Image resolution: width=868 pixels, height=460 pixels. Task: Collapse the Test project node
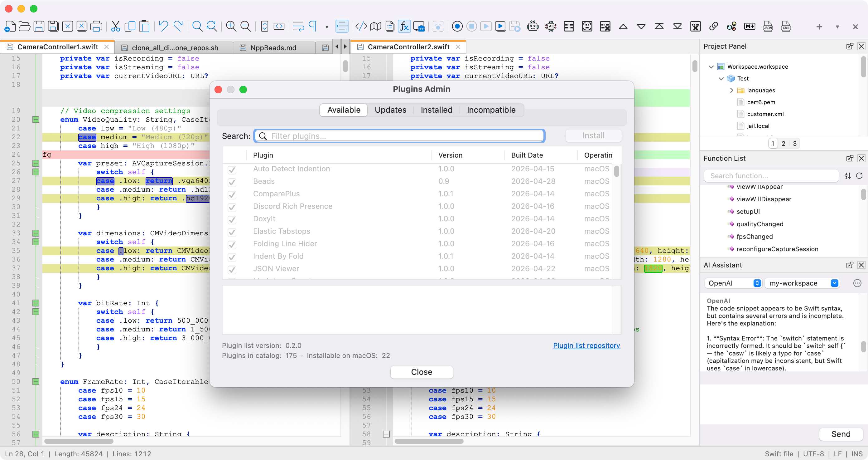721,79
